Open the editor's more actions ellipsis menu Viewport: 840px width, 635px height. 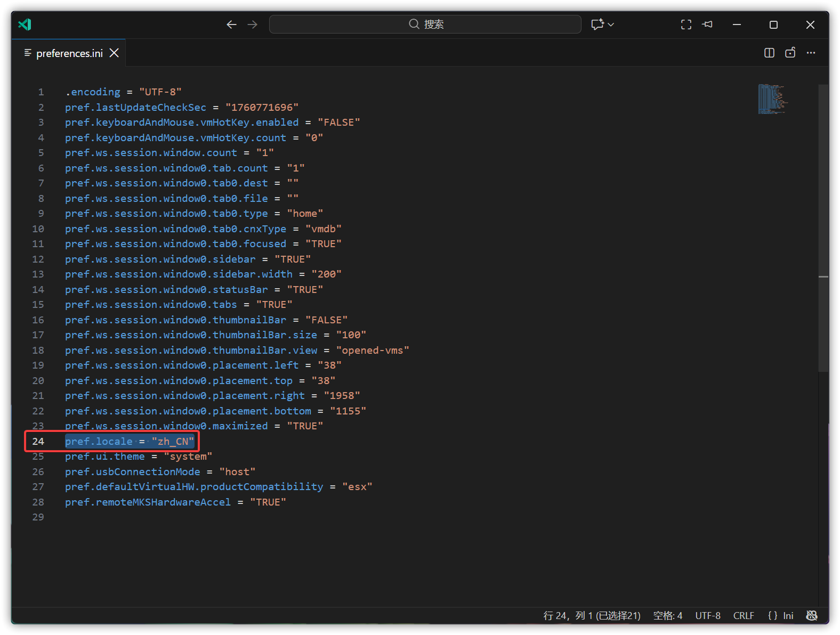click(811, 53)
